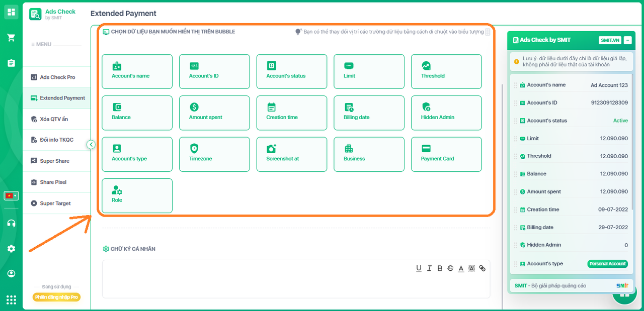The height and width of the screenshot is (311, 644).
Task: Click the headset support icon
Action: 11,223
